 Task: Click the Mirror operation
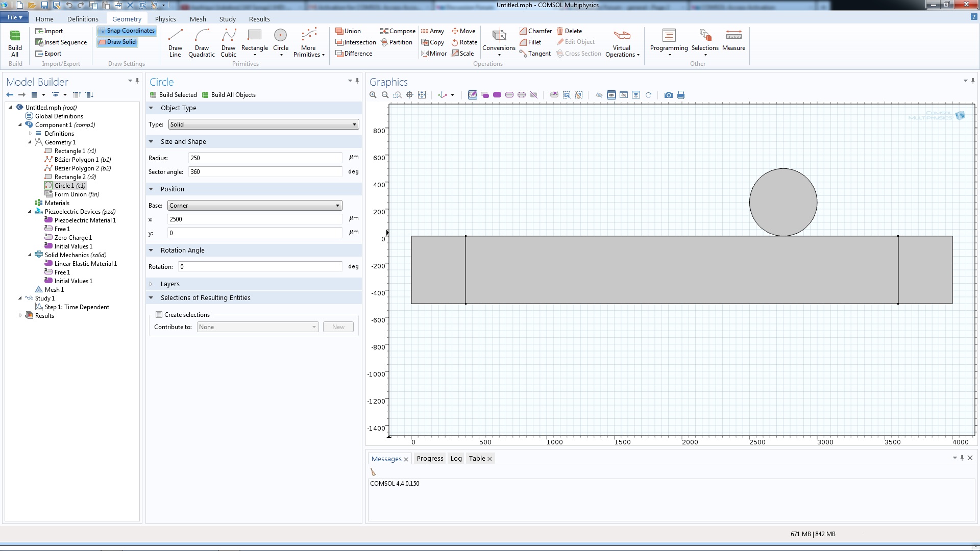point(434,54)
